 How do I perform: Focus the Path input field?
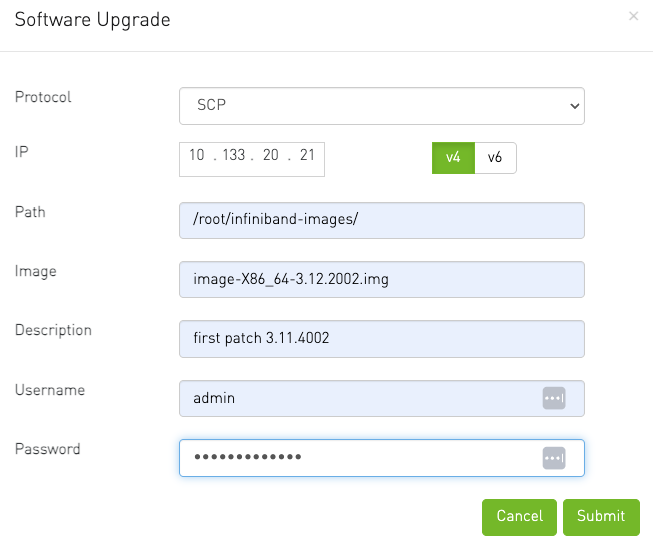pos(382,220)
